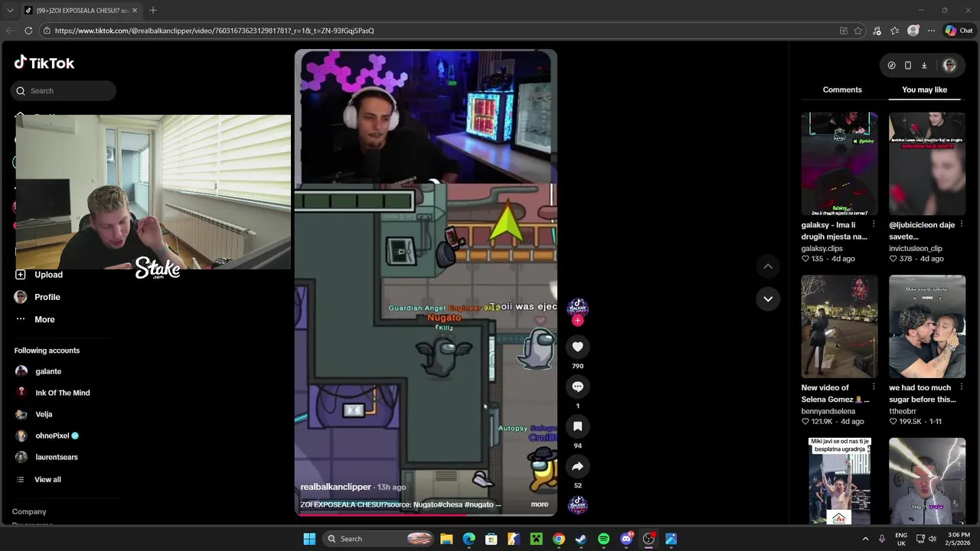
Task: Open 'we had too much sugar' thumbnail
Action: (927, 326)
